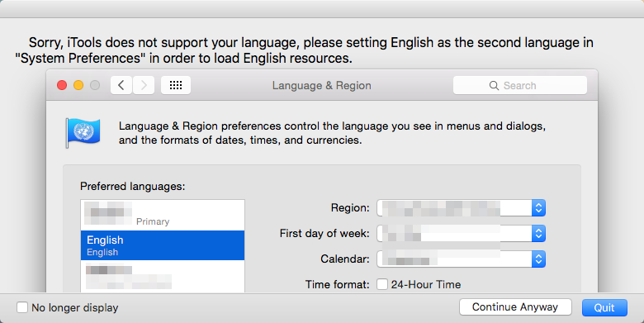Click the United Nations flag icon

[83, 133]
